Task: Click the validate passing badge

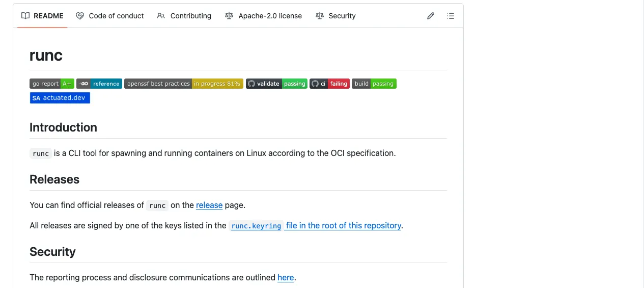Action: (x=276, y=84)
